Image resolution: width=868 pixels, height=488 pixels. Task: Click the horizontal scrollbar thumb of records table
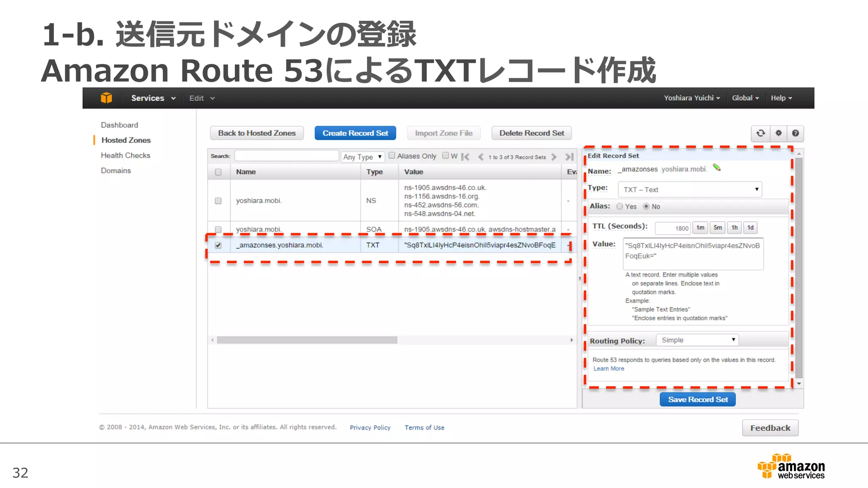(307, 340)
